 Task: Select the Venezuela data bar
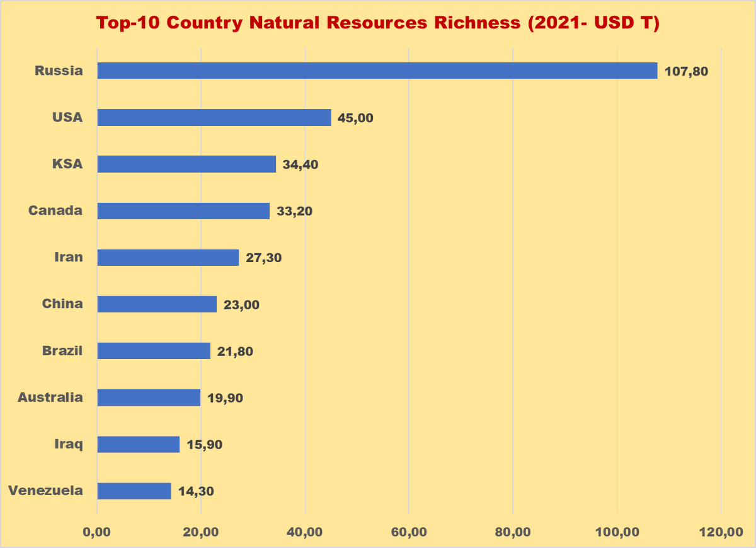pos(134,491)
